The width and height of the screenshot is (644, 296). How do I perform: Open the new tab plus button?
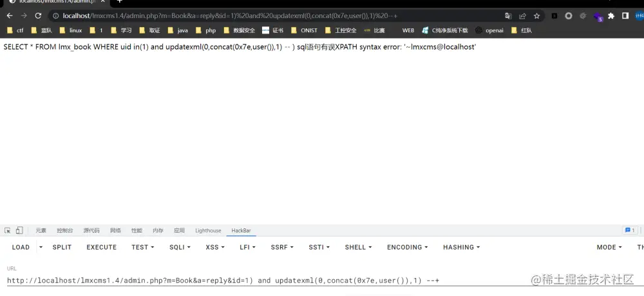click(120, 2)
